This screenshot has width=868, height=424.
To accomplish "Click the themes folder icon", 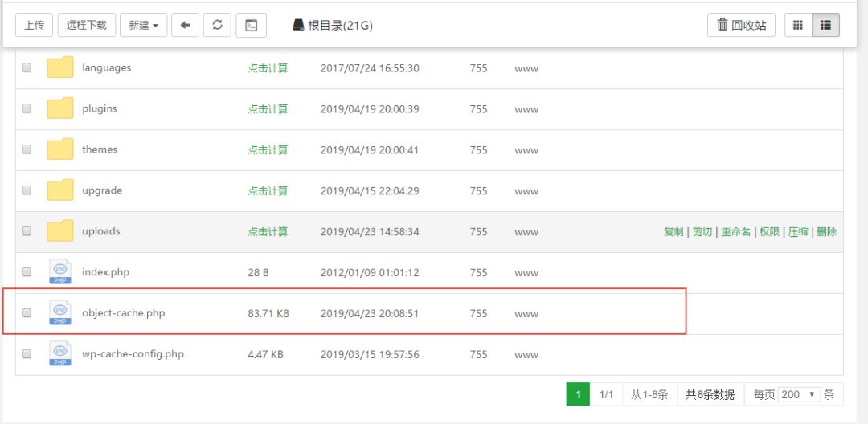I will tap(60, 149).
